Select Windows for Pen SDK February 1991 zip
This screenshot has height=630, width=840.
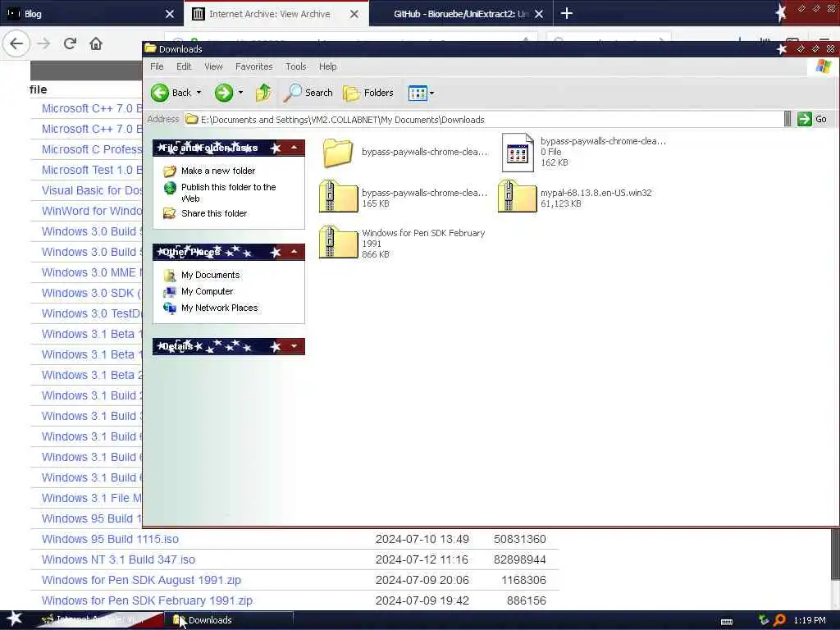pyautogui.click(x=338, y=242)
